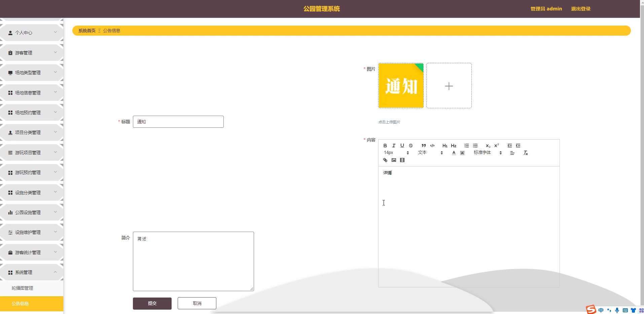
Task: Click the 提交 submit button
Action: [152, 303]
